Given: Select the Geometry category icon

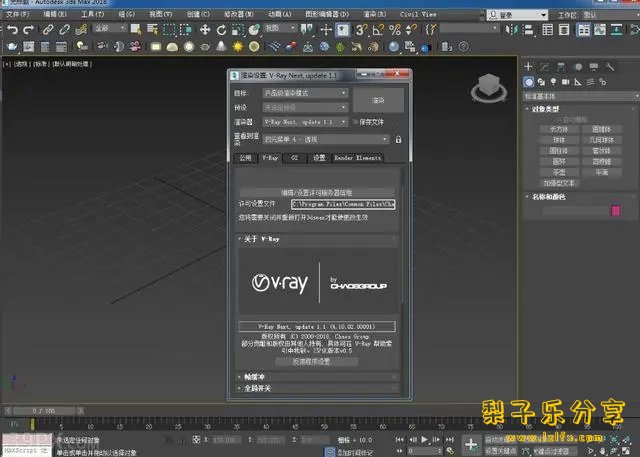Looking at the screenshot, I should [529, 82].
